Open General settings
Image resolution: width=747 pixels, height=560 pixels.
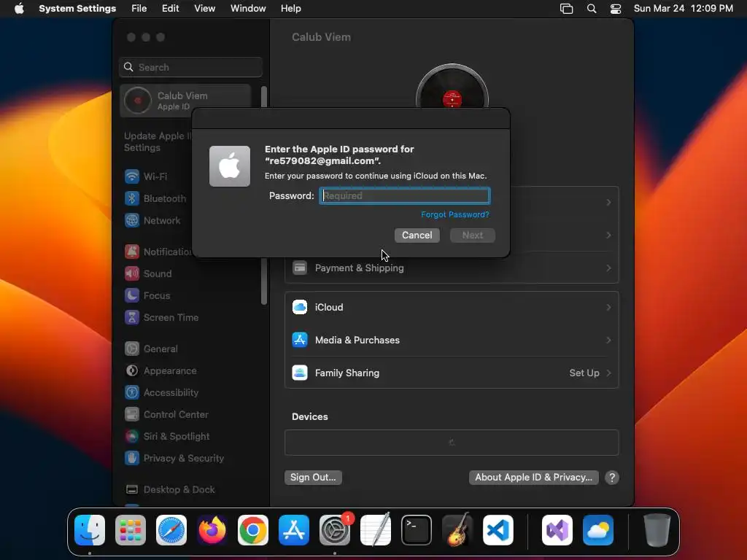(x=150, y=349)
